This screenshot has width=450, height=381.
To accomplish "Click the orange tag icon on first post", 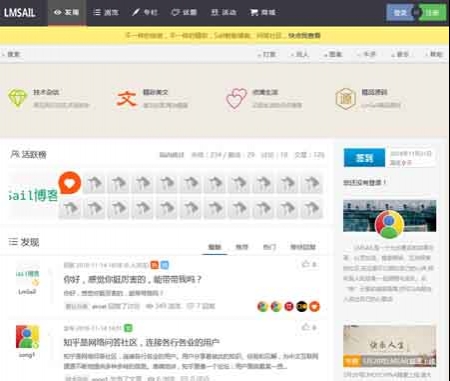I will (154, 265).
